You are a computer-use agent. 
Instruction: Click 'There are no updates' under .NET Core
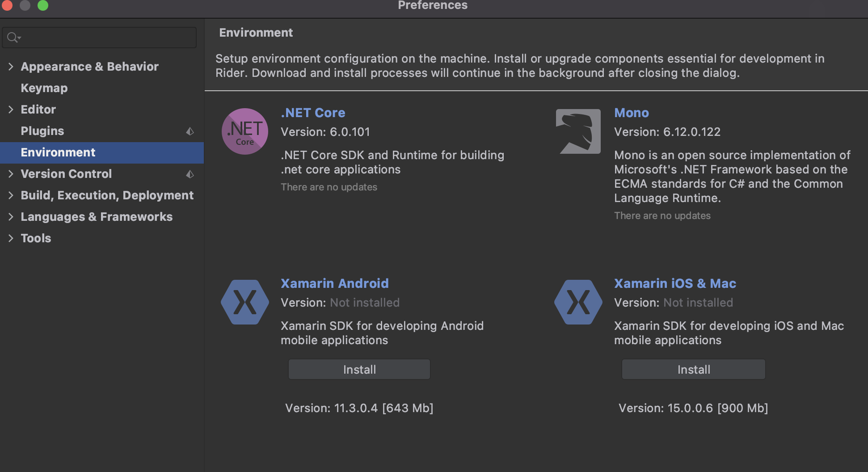pos(329,187)
